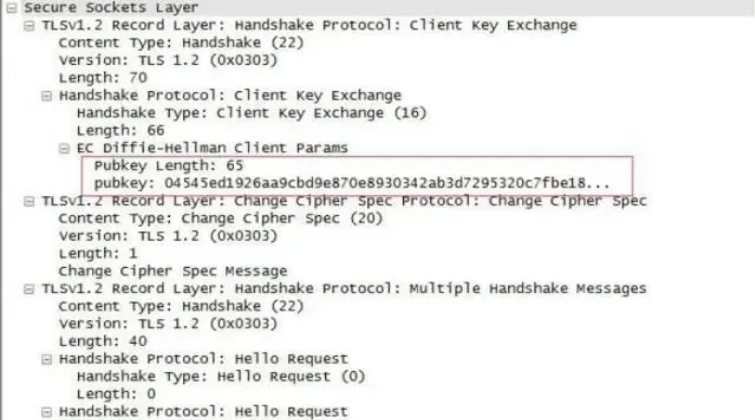Select the Length: 1 field
This screenshot has height=420, width=755.
coord(98,254)
